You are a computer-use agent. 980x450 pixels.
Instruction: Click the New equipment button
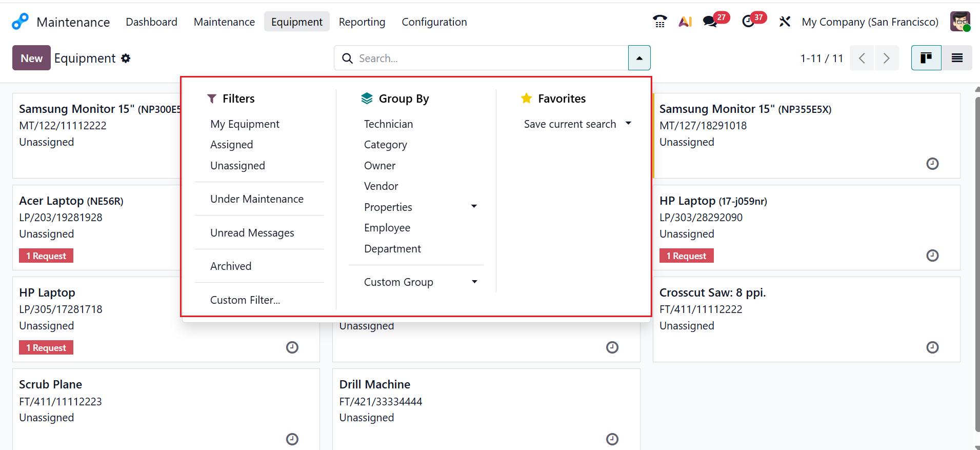tap(31, 58)
